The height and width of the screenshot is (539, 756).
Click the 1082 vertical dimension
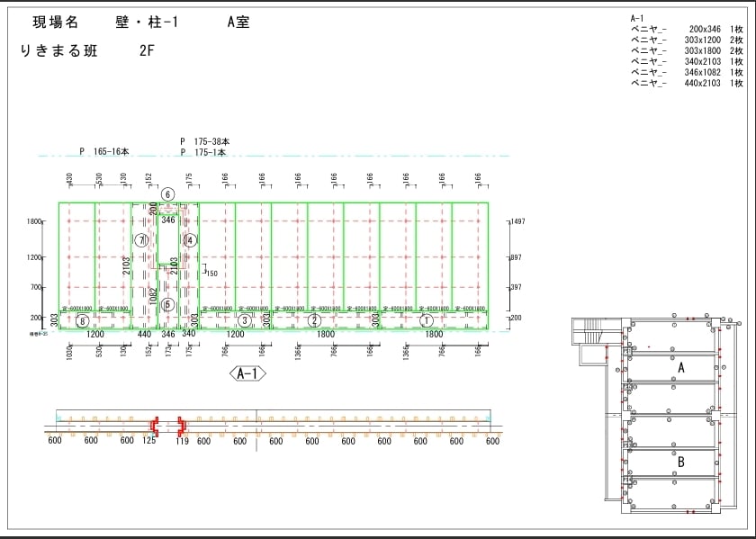153,298
